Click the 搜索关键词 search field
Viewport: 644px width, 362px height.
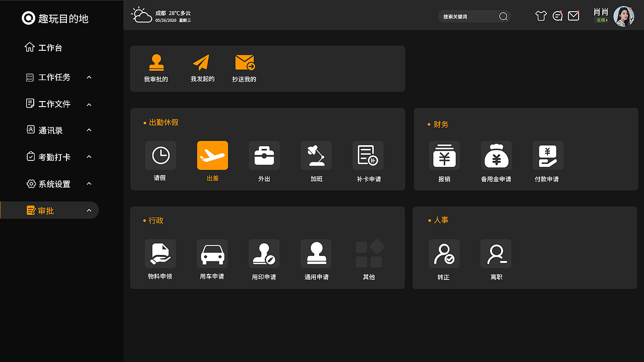(473, 16)
